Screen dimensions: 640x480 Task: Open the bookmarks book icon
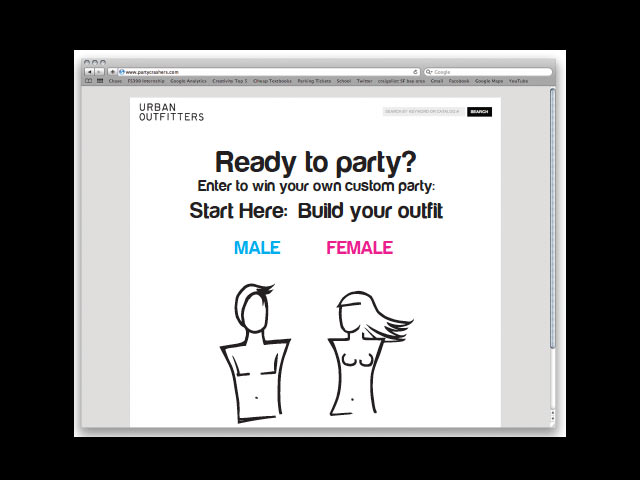point(88,81)
